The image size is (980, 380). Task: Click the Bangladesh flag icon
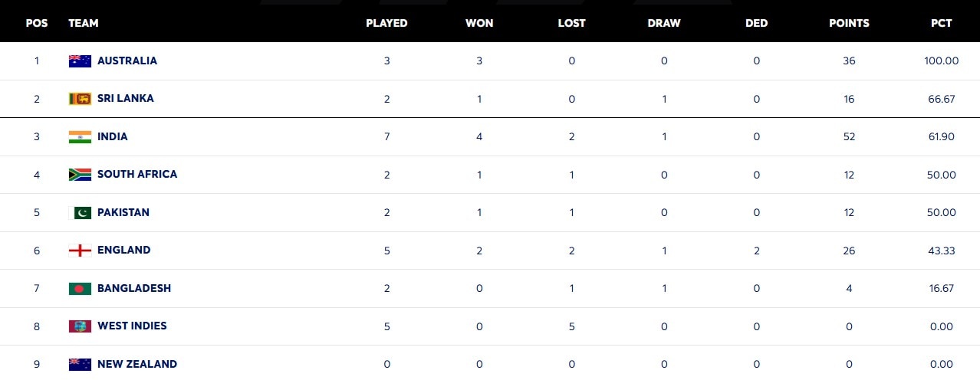(x=80, y=289)
